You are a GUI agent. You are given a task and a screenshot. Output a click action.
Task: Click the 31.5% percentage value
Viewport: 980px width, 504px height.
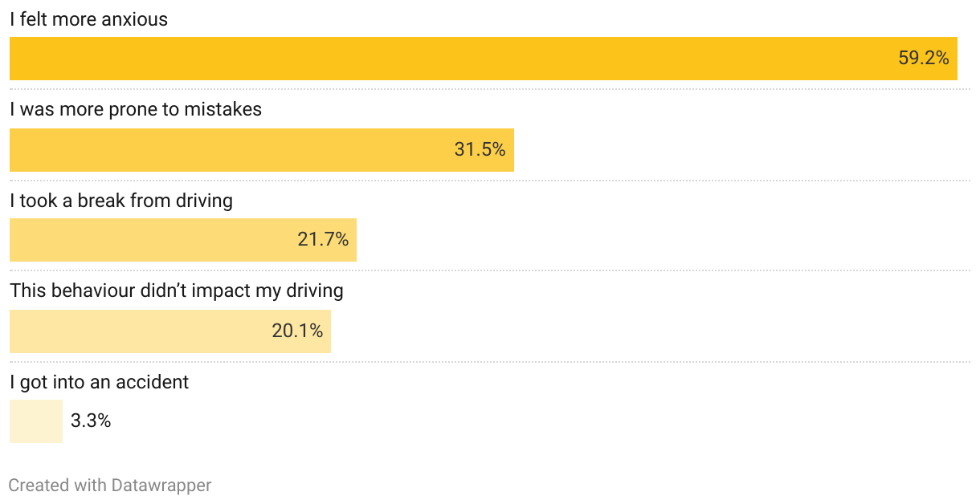click(480, 150)
